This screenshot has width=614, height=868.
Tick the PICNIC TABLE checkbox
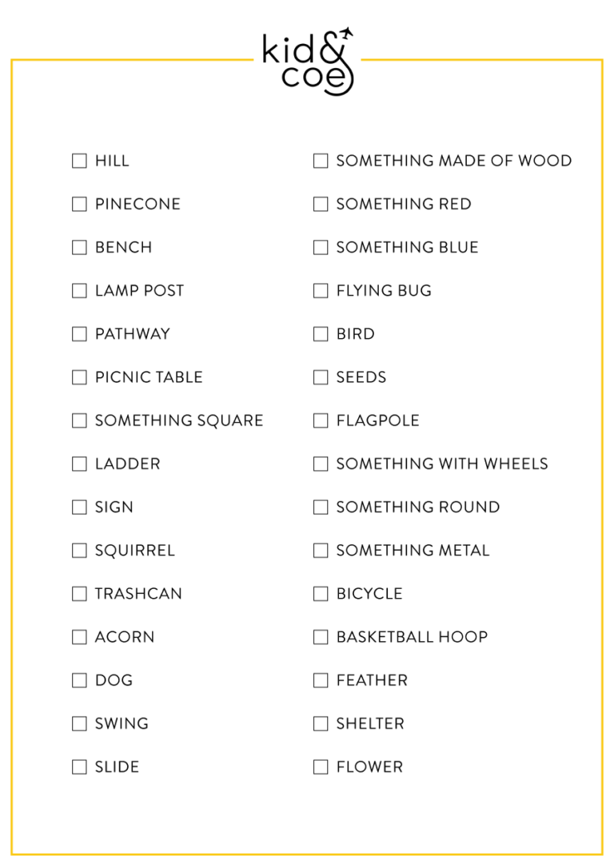[x=79, y=377]
